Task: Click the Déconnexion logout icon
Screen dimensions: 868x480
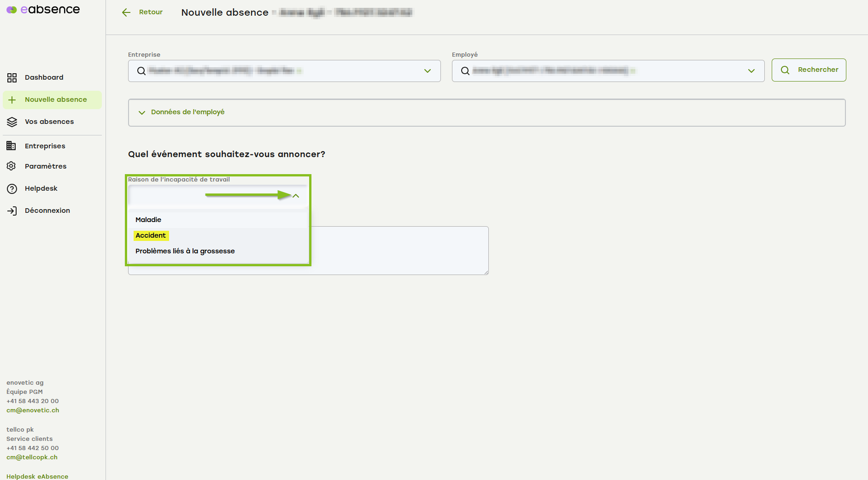Action: coord(12,211)
